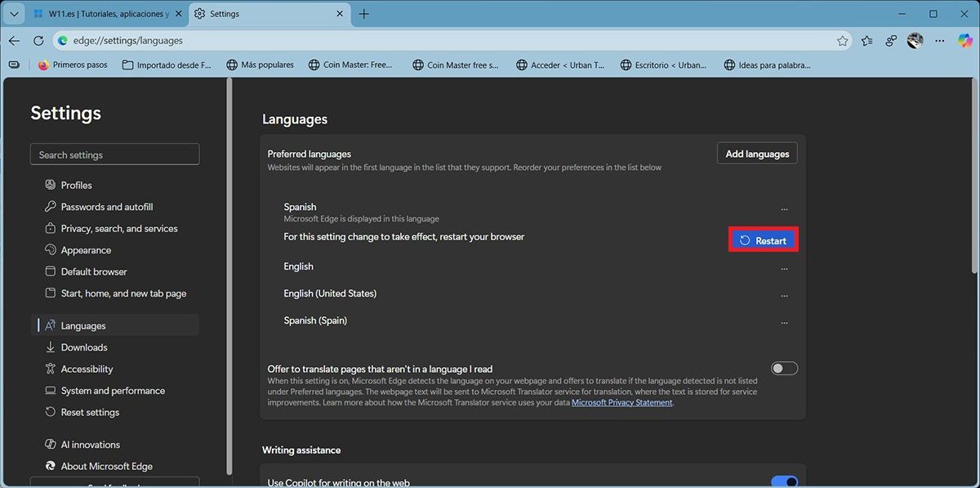Add this page to favorites (star)
The width and height of the screenshot is (980, 488).
tap(842, 41)
